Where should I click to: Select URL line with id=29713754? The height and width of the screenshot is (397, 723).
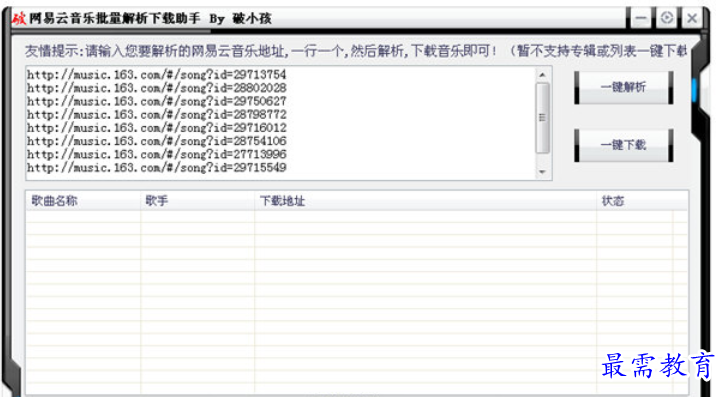click(157, 74)
